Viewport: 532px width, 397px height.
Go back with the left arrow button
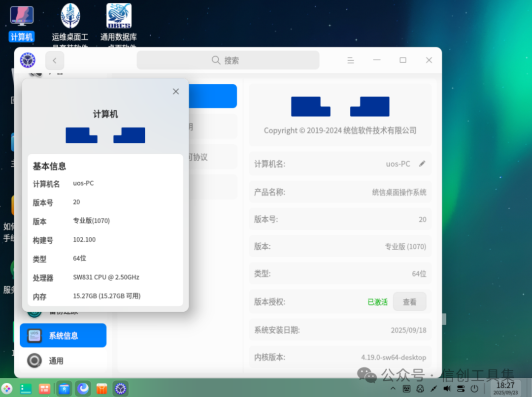pyautogui.click(x=55, y=61)
